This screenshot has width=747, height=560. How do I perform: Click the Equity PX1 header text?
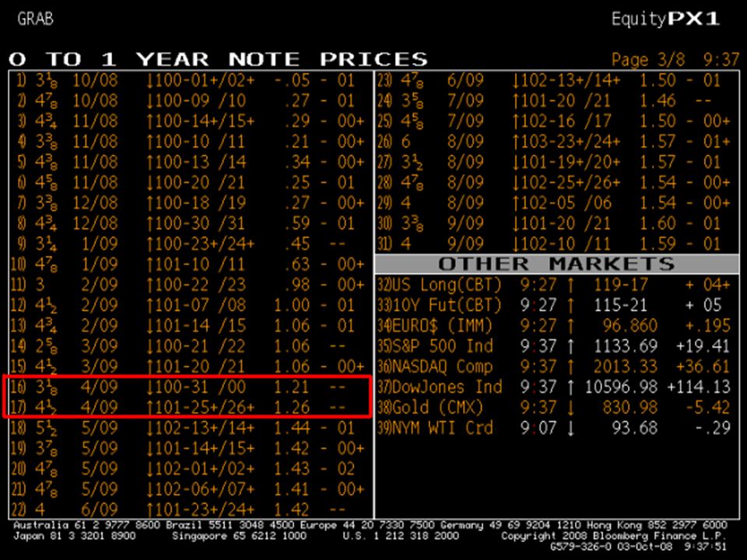click(665, 19)
